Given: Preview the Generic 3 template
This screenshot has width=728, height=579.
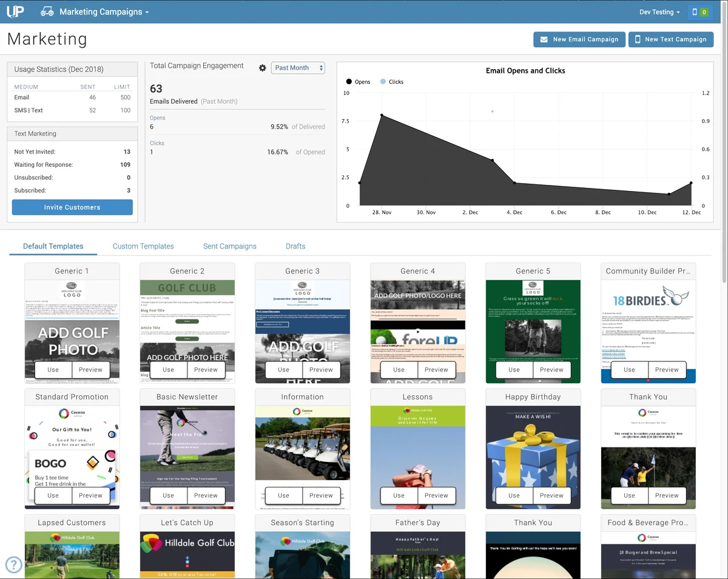Looking at the screenshot, I should pos(322,370).
